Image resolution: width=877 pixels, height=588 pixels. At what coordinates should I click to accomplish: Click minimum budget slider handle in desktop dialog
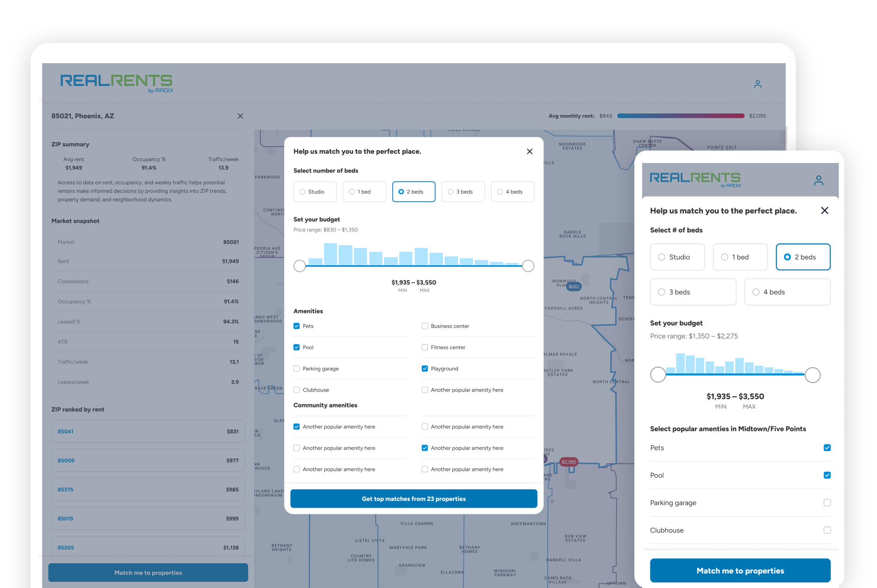click(300, 266)
